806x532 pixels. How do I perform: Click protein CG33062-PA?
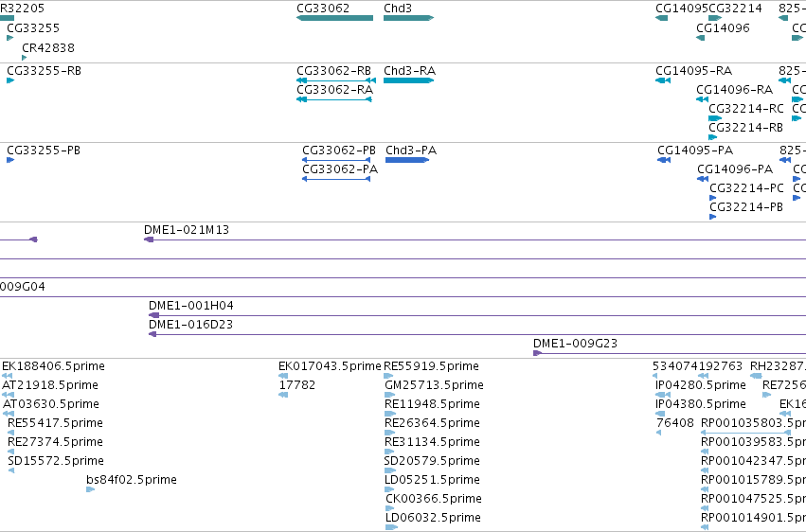pos(336,179)
